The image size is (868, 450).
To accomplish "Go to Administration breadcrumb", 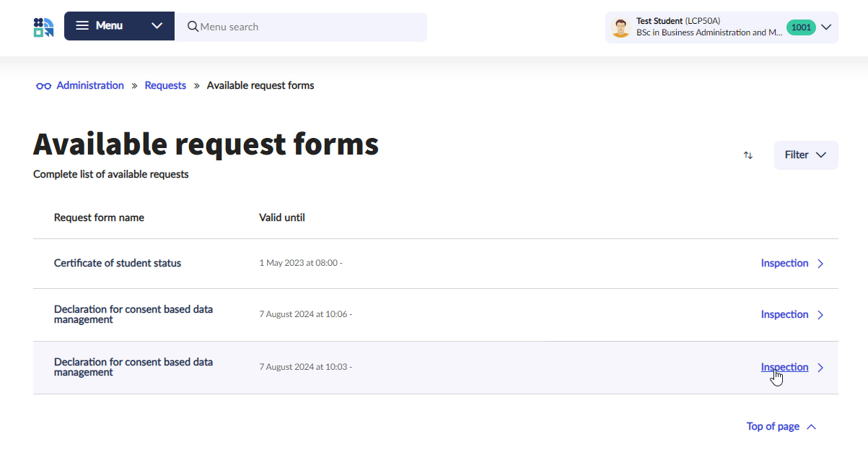I will coord(90,85).
